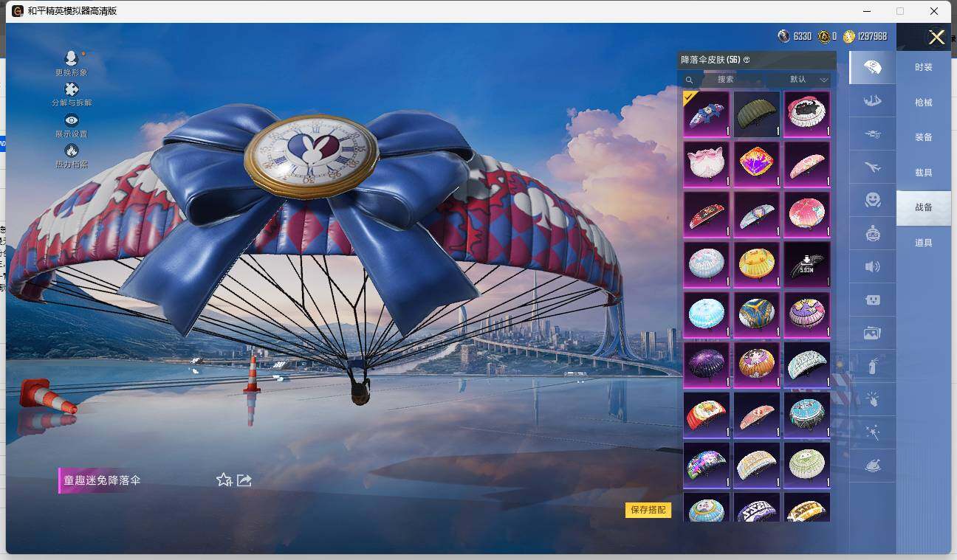The width and height of the screenshot is (957, 560).
Task: Share the parachute with the share icon
Action: (244, 480)
